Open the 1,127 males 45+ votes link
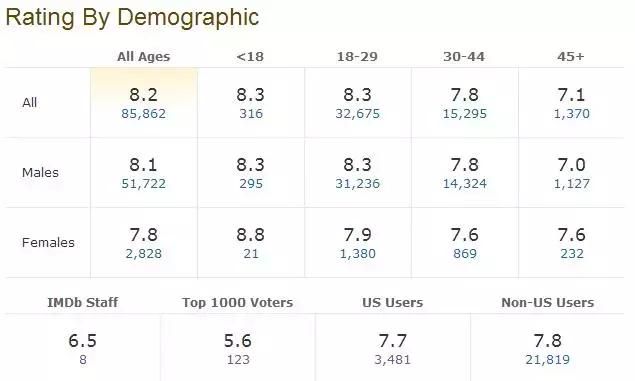Image resolution: width=635 pixels, height=381 pixels. coord(571,184)
